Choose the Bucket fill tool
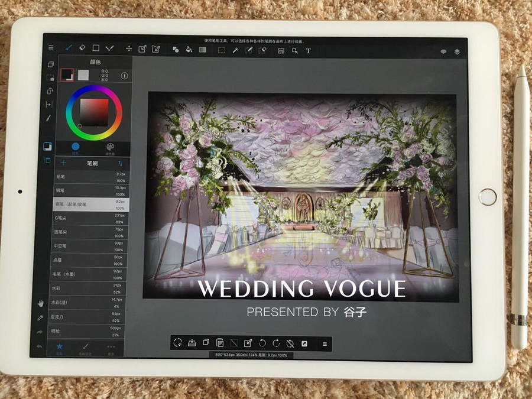The width and height of the screenshot is (532, 399). point(189,50)
